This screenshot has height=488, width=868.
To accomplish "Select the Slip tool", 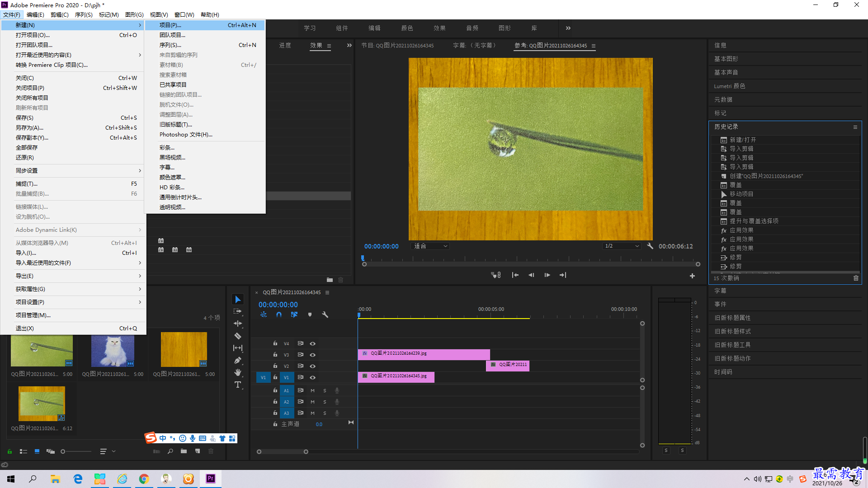I will point(238,348).
